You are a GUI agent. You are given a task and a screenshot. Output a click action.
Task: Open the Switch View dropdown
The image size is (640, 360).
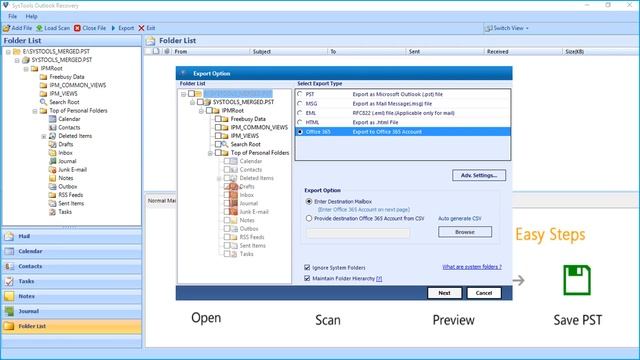pyautogui.click(x=506, y=28)
